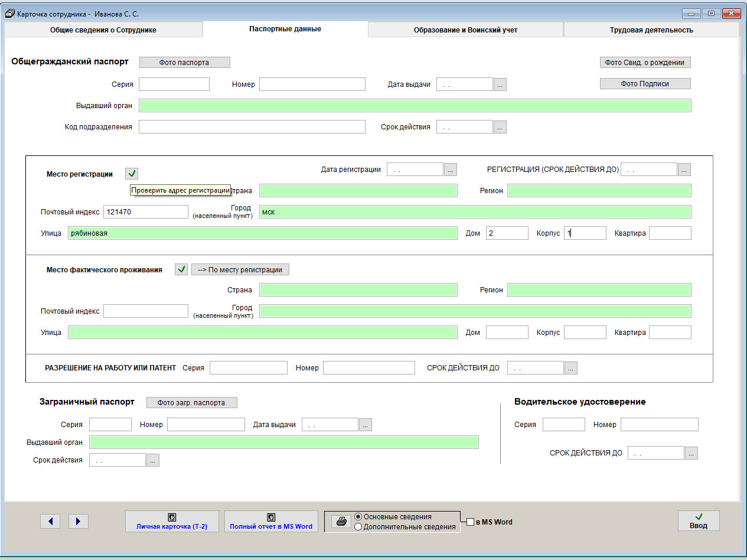Click Фото загр. паспорта button
Image resolution: width=747 pixels, height=560 pixels.
click(x=191, y=402)
